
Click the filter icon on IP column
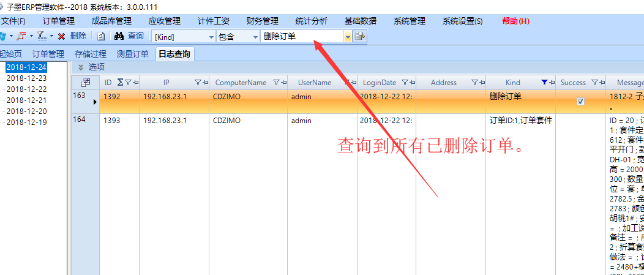[198, 83]
